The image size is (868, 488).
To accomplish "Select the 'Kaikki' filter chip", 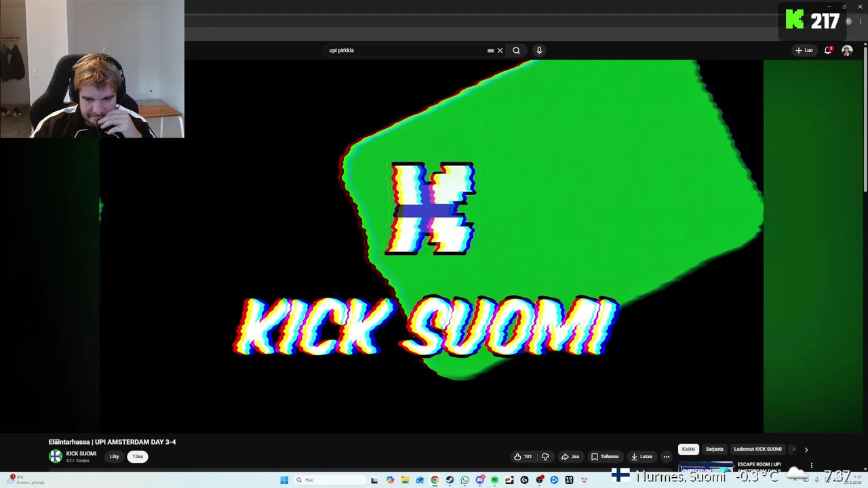I will [x=688, y=449].
